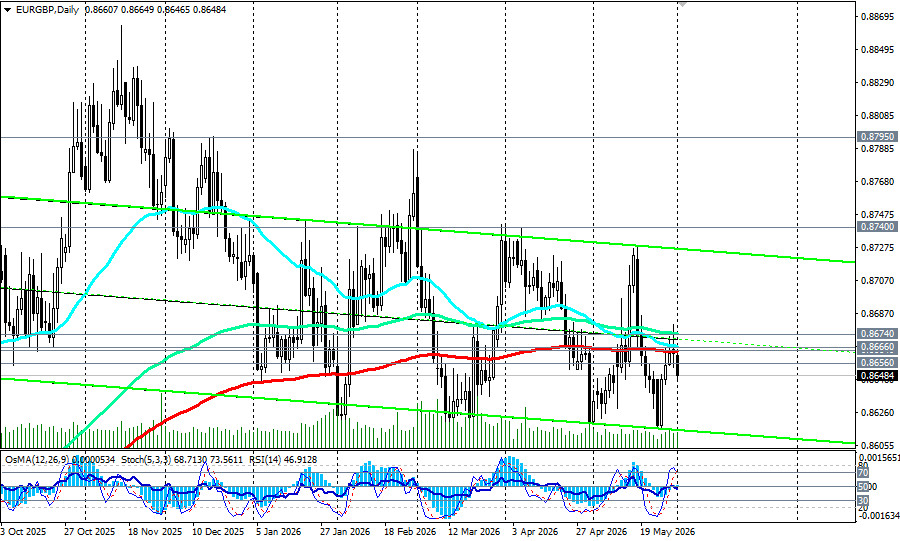Image resolution: width=900 pixels, height=541 pixels.
Task: Select the 0.86660 level price tag
Action: tap(878, 347)
